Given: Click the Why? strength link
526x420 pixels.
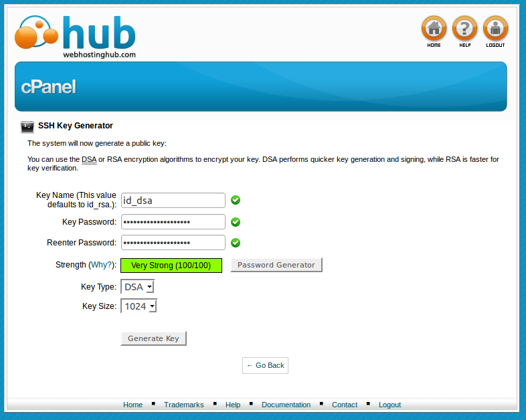Looking at the screenshot, I should [102, 265].
